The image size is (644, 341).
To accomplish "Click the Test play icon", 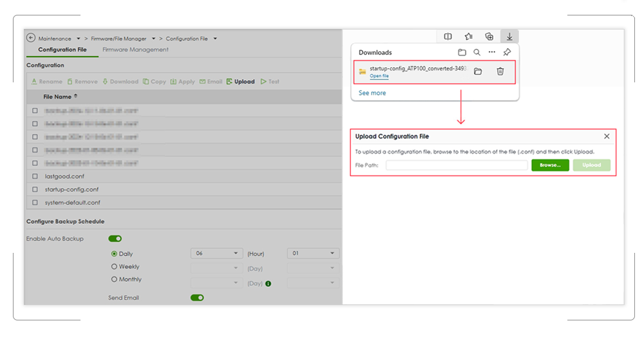I will (263, 82).
